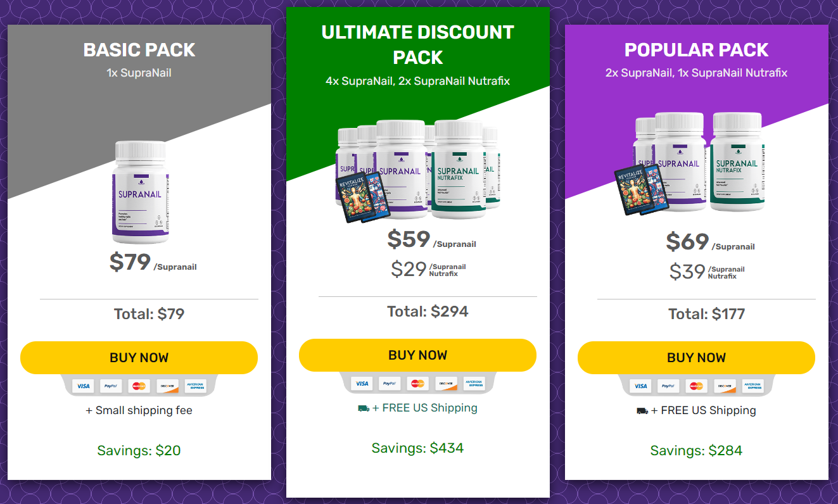Image resolution: width=838 pixels, height=504 pixels.
Task: Click the PayPal icon beneath Basic Pack's Buy Now
Action: point(111,386)
